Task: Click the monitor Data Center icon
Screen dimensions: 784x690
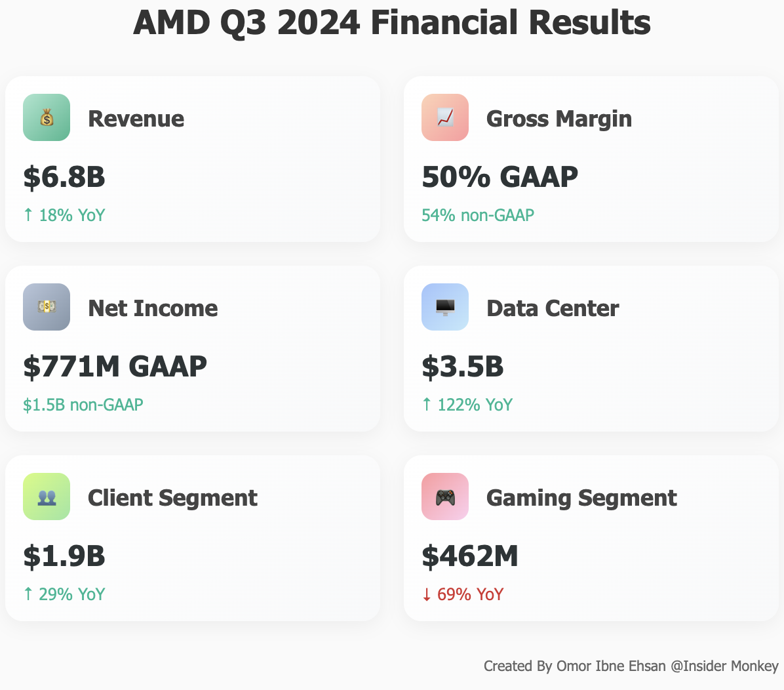Action: 445,307
